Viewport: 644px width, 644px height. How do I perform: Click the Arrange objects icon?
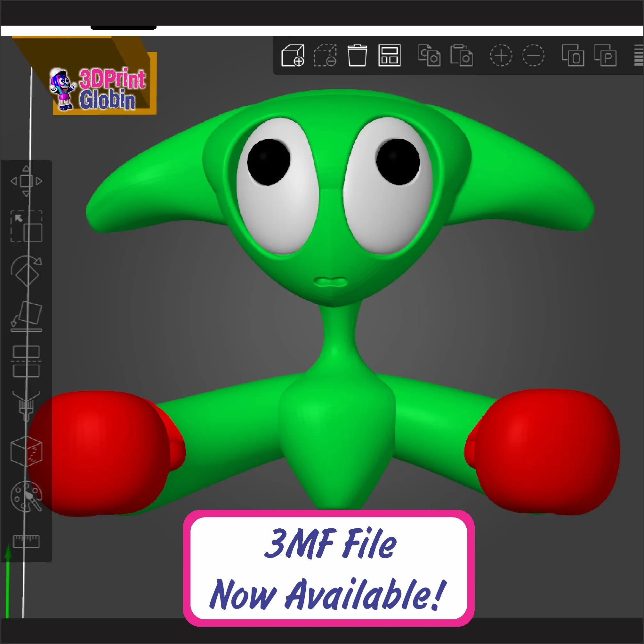[x=389, y=55]
